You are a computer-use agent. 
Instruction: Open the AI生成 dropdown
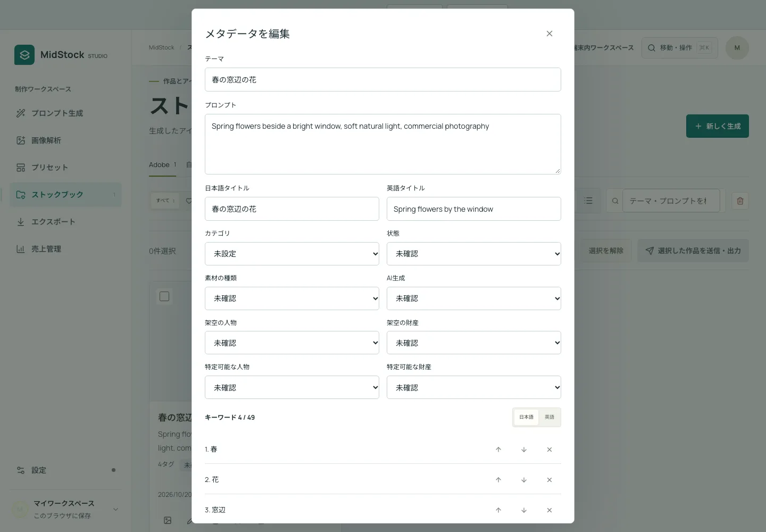(x=474, y=298)
